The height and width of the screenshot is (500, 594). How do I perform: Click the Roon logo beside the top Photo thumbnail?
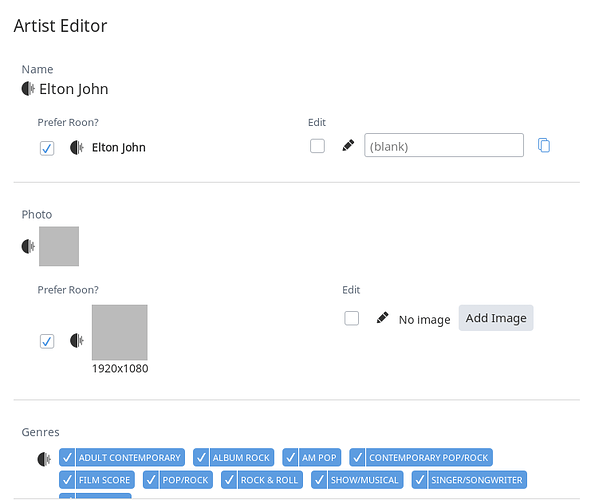28,246
